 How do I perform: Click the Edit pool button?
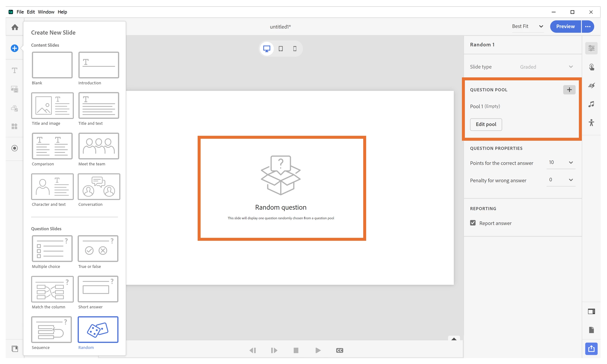point(486,124)
